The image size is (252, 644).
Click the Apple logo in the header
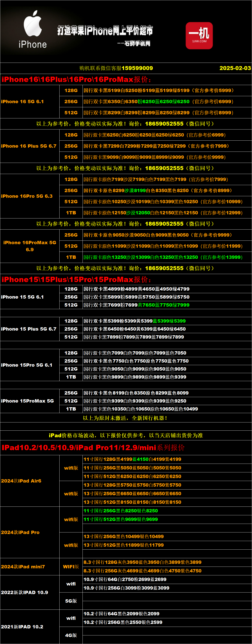(32, 23)
